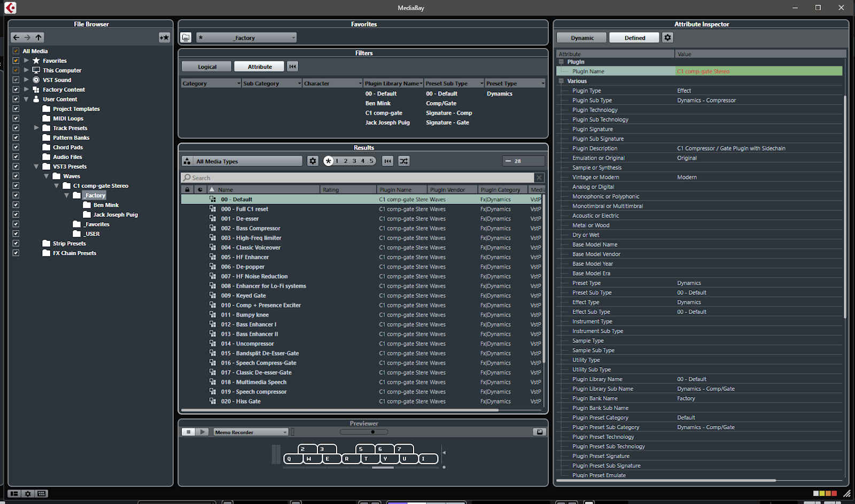Click the virtual keyboard key labeled 5
This screenshot has width=855, height=504.
[365, 449]
